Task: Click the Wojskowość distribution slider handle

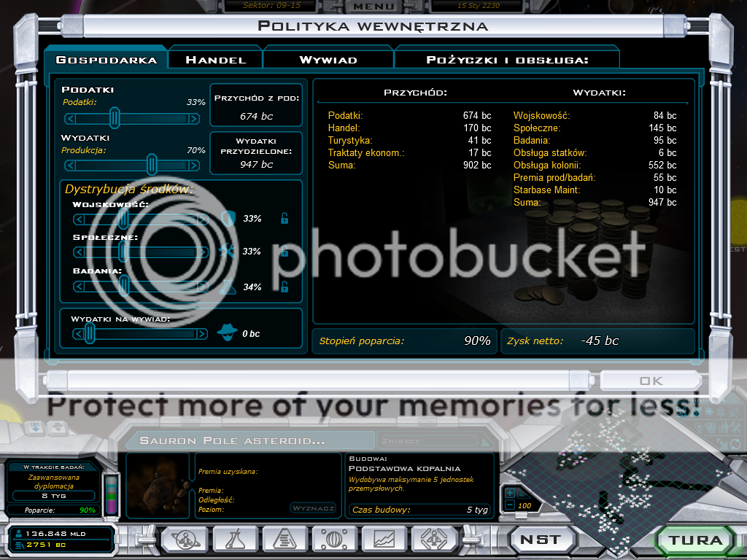Action: 123,219
